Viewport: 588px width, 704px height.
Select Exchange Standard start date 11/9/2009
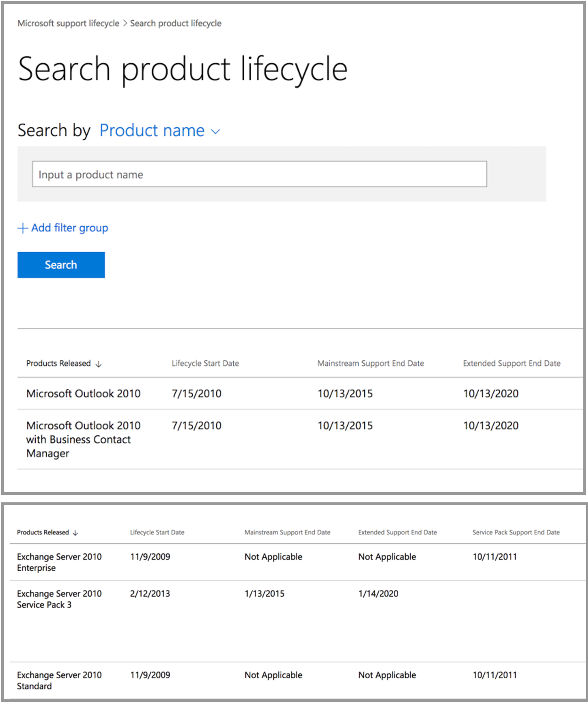(x=150, y=675)
